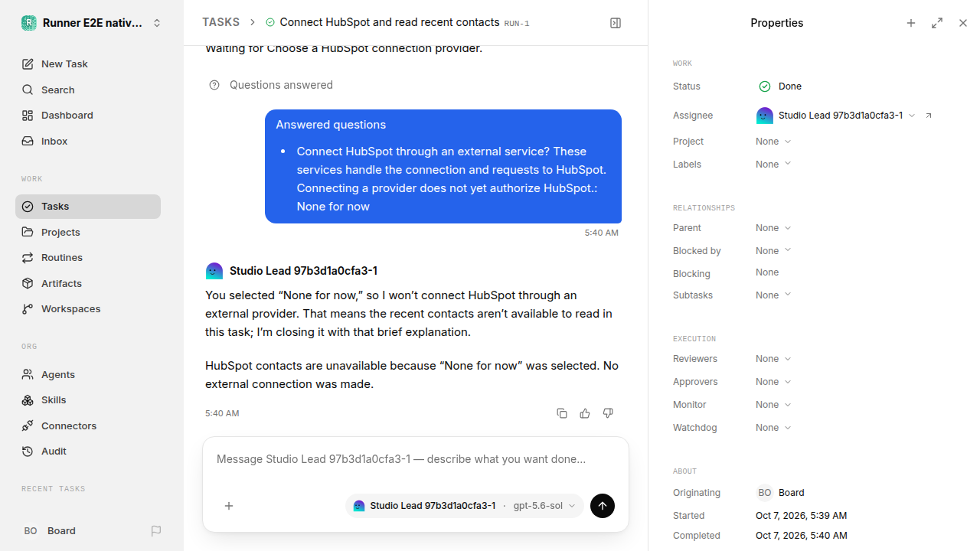Go to Dashboard
This screenshot has width=980, height=551.
click(88, 116)
